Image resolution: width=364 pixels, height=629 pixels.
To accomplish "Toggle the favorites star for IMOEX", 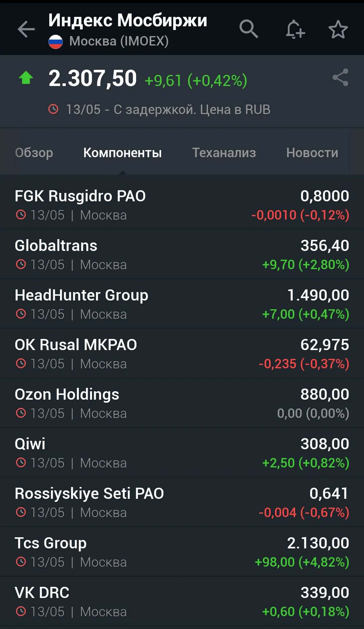I will [338, 29].
